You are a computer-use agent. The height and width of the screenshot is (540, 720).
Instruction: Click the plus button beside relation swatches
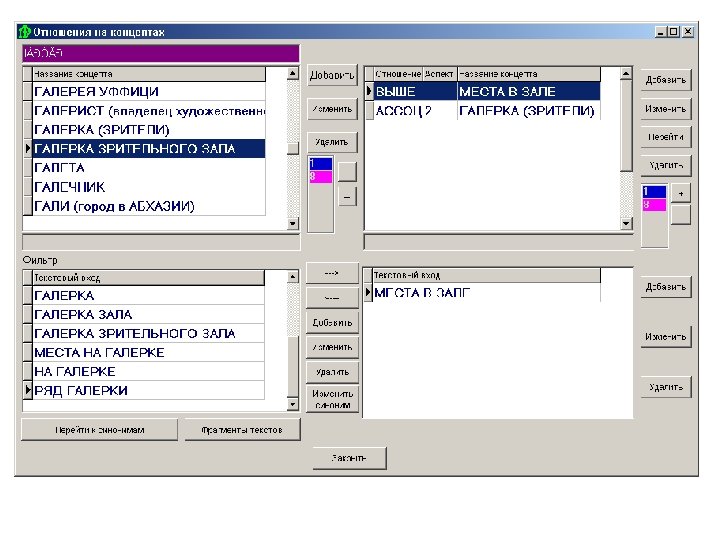[681, 194]
